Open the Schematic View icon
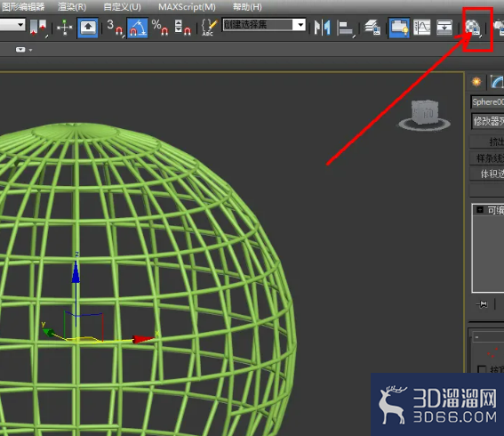Viewport: 504px width, 436px height. [x=444, y=28]
